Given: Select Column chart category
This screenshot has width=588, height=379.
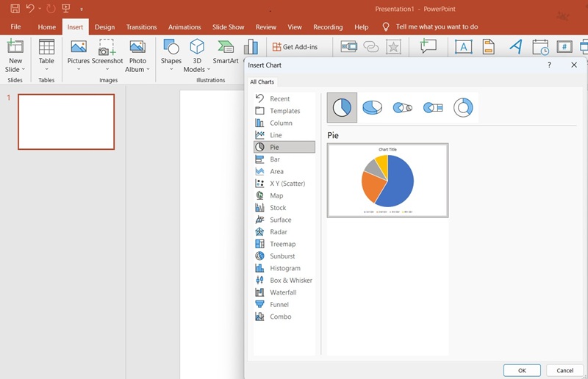Looking at the screenshot, I should (284, 123).
